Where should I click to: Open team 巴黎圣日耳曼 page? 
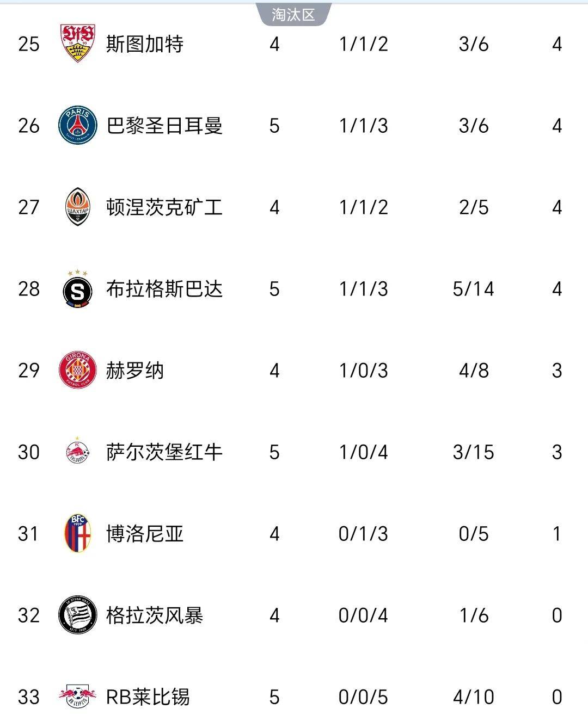click(164, 126)
